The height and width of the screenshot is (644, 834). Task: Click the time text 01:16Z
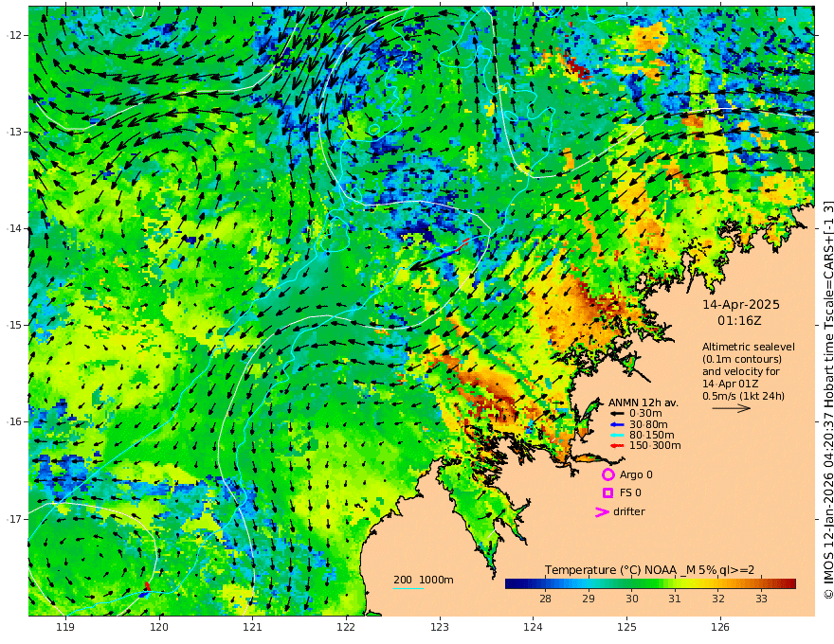[x=739, y=321]
